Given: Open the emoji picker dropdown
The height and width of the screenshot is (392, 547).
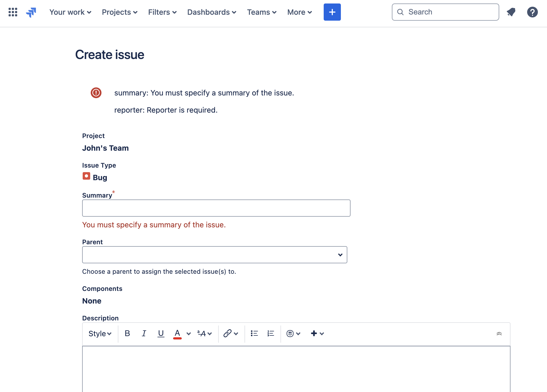Looking at the screenshot, I should pos(293,334).
